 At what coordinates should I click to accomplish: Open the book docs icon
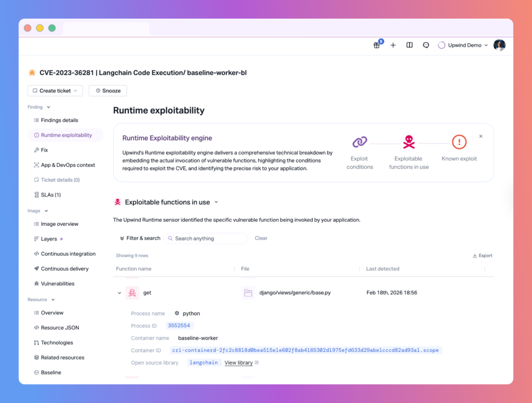[409, 45]
